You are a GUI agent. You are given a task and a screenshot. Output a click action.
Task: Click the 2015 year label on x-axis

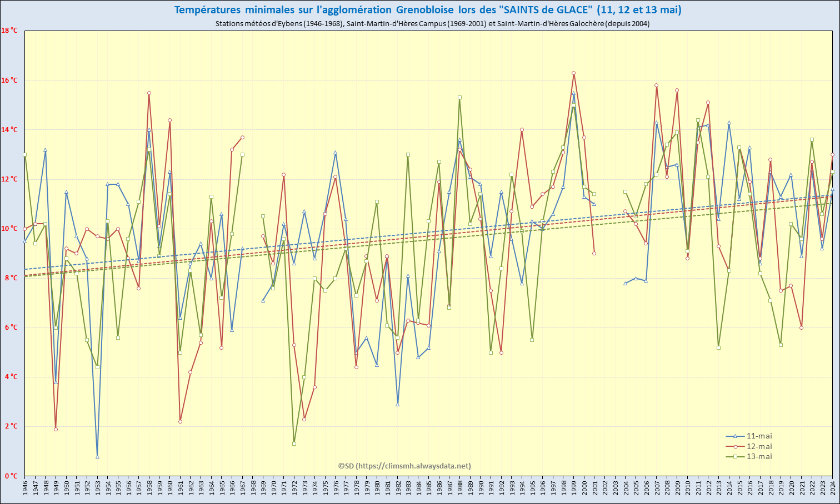click(739, 488)
